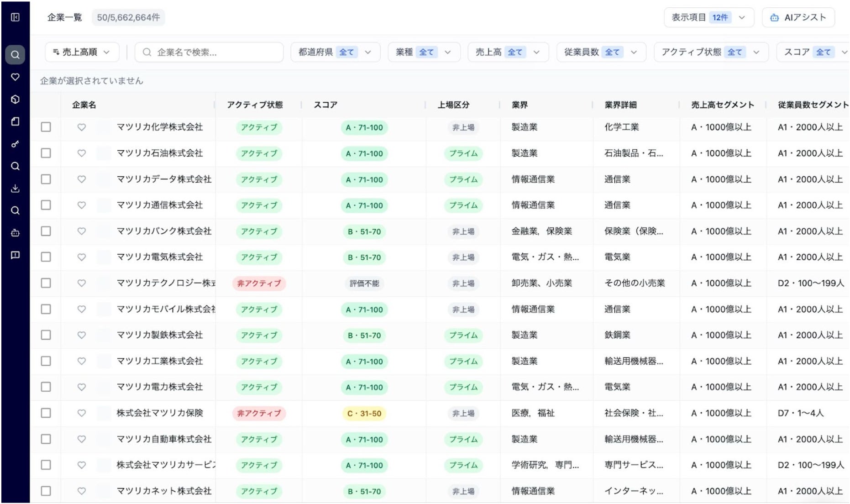
Task: Open the robot icon in sidebar
Action: [x=15, y=233]
